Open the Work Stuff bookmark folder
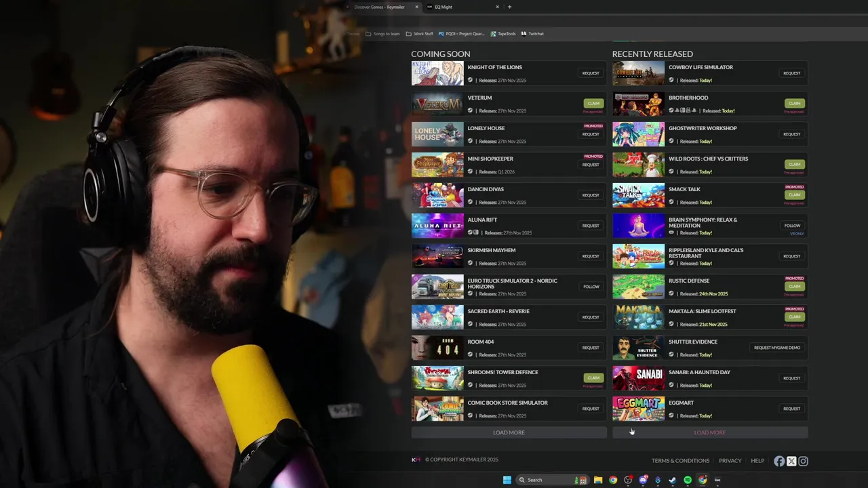 (x=419, y=33)
